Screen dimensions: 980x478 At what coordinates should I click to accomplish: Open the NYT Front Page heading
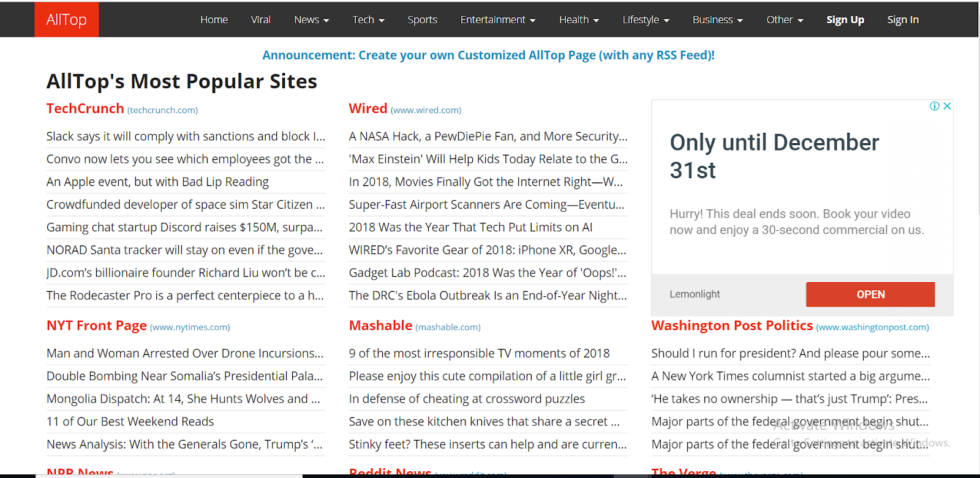(97, 326)
